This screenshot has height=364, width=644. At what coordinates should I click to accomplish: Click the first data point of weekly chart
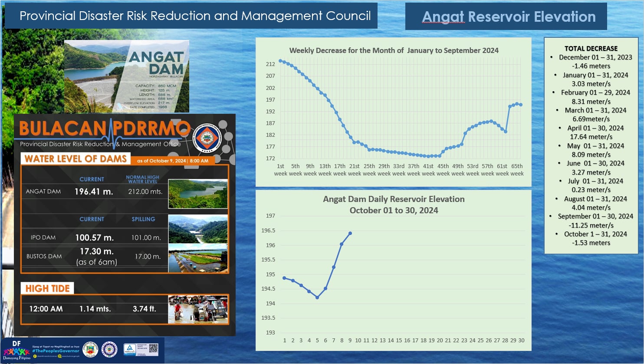coord(280,61)
